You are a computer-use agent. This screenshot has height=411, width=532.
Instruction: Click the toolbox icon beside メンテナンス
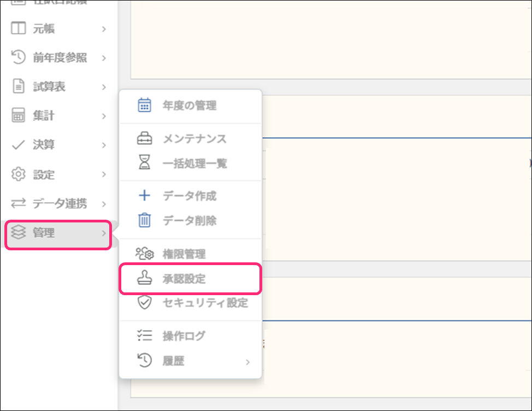coord(144,139)
